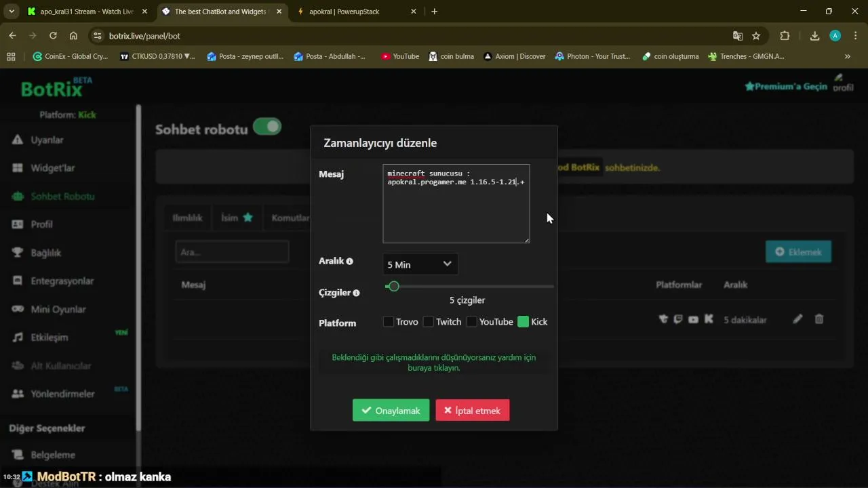The image size is (868, 488).
Task: Open Entegrasyonlar in sidebar
Action: 62,281
